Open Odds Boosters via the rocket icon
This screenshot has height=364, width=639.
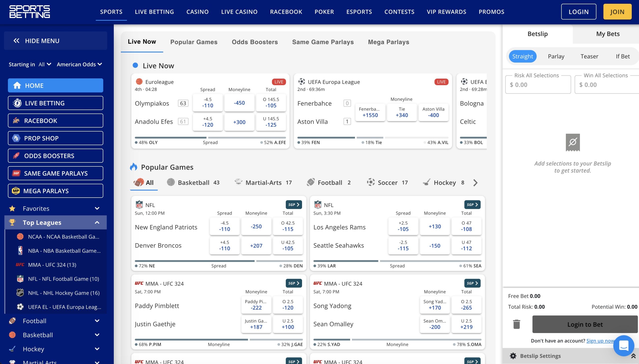click(x=16, y=155)
